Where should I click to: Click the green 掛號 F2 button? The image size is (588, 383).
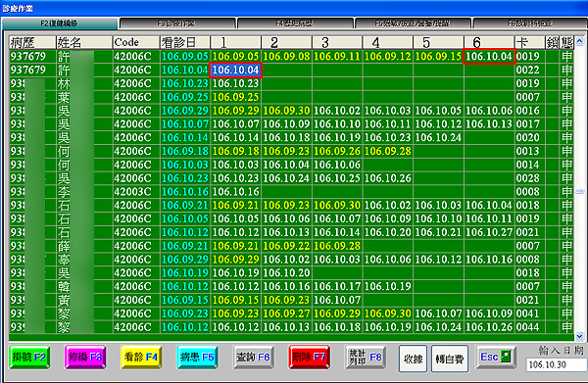point(29,358)
